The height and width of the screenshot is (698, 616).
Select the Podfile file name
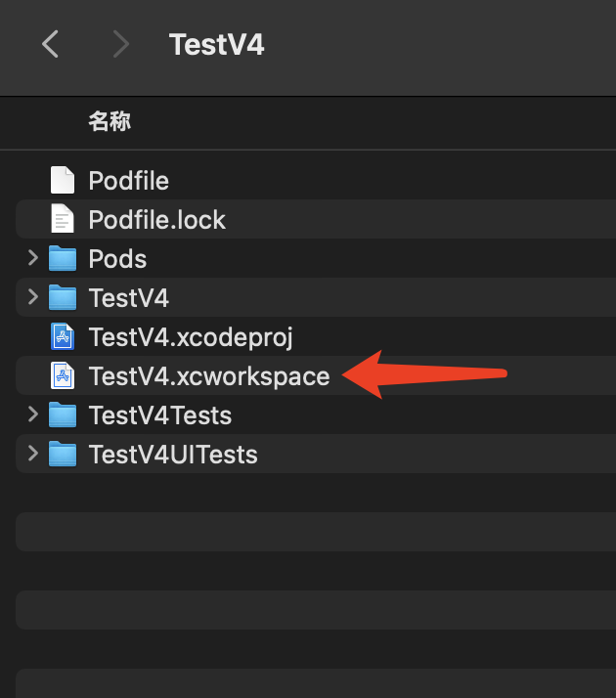pos(128,181)
